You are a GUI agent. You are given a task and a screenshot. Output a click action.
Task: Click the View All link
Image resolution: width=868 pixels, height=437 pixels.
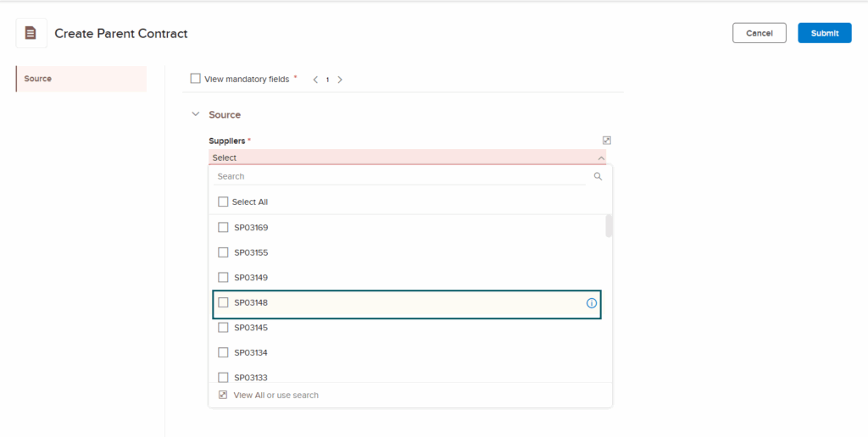(x=248, y=396)
